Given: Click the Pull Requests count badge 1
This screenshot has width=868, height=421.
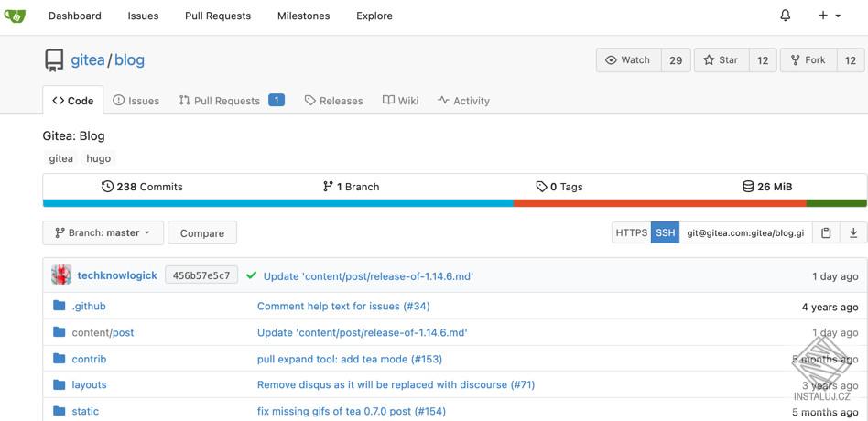Looking at the screenshot, I should (277, 100).
